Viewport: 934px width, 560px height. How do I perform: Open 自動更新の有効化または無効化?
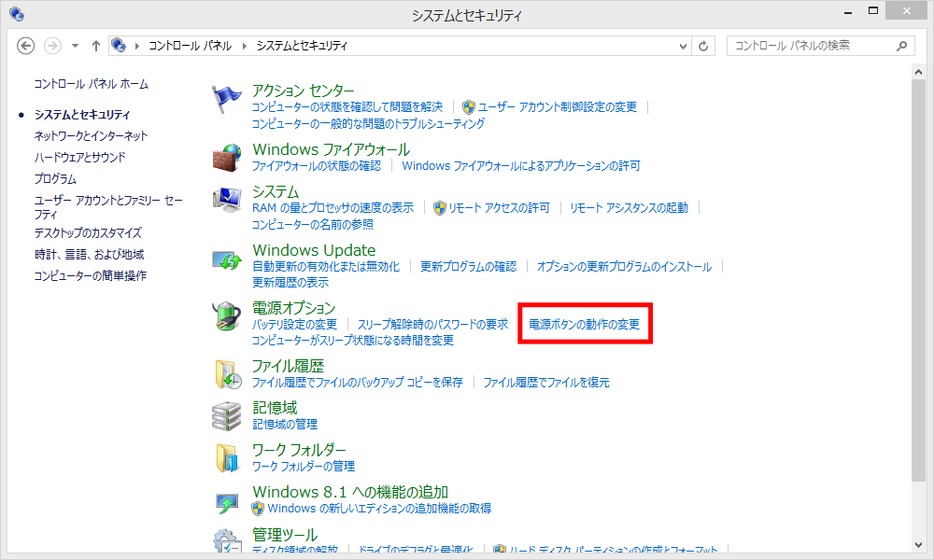pos(326,266)
